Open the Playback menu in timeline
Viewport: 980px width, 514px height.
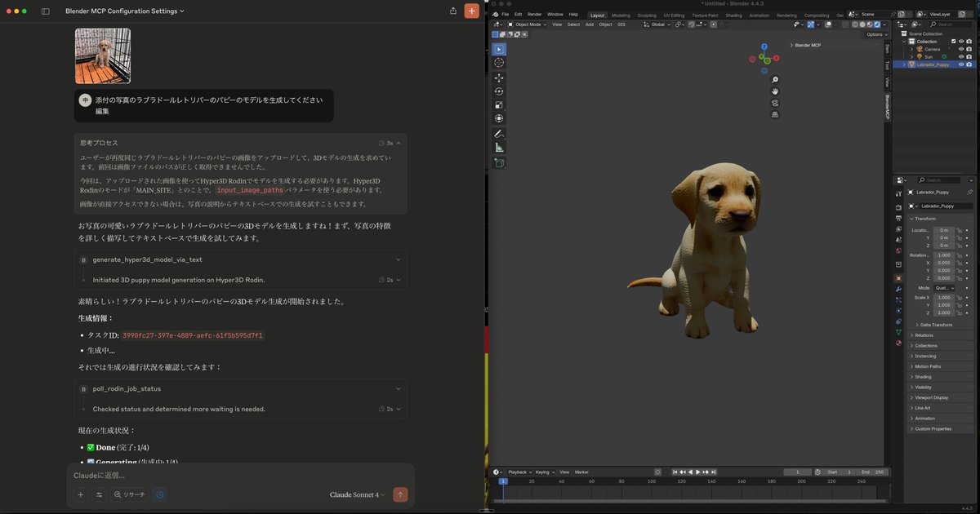(x=520, y=472)
